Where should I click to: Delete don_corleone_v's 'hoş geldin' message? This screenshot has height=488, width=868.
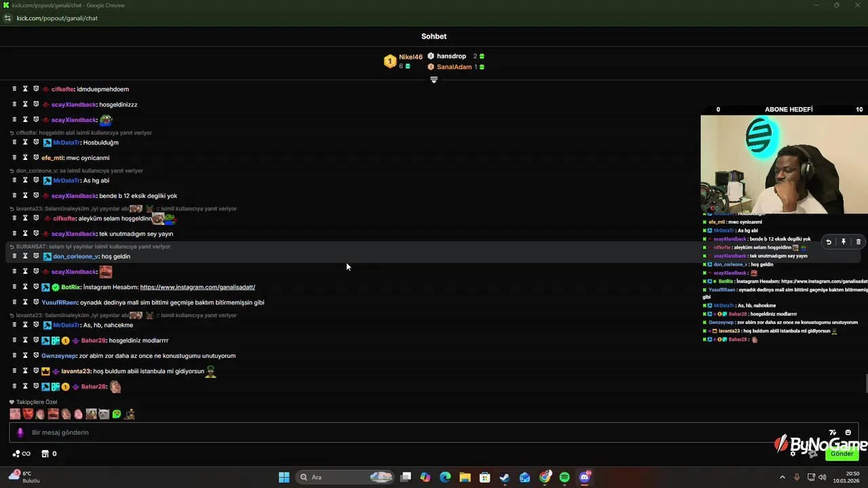[x=14, y=256]
